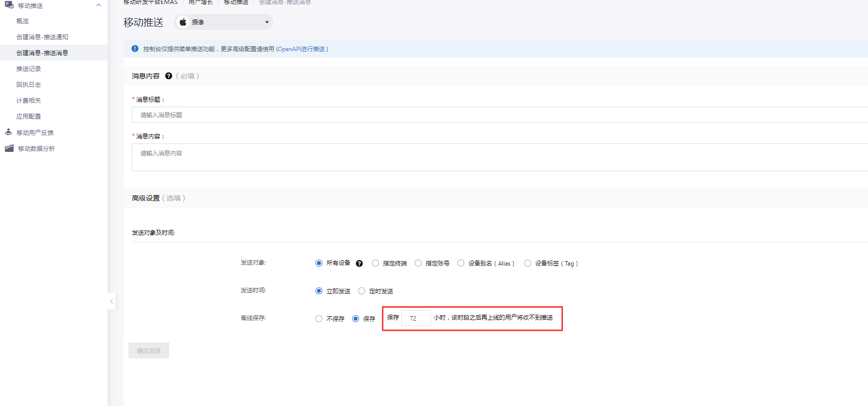Open 移动用户反馈 menu entry

(35, 133)
